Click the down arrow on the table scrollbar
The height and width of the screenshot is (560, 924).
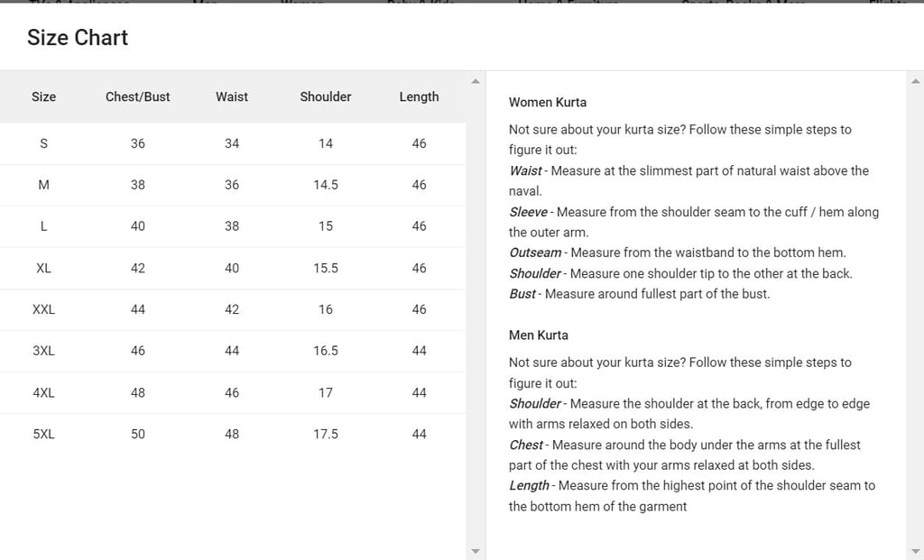pyautogui.click(x=476, y=549)
